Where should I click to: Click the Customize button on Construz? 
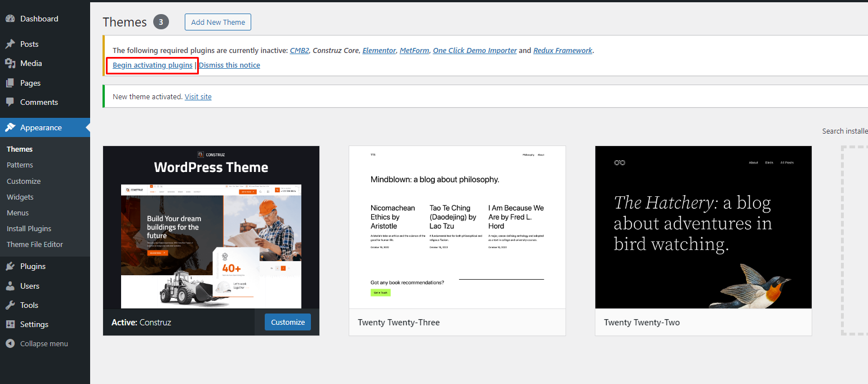pos(288,322)
